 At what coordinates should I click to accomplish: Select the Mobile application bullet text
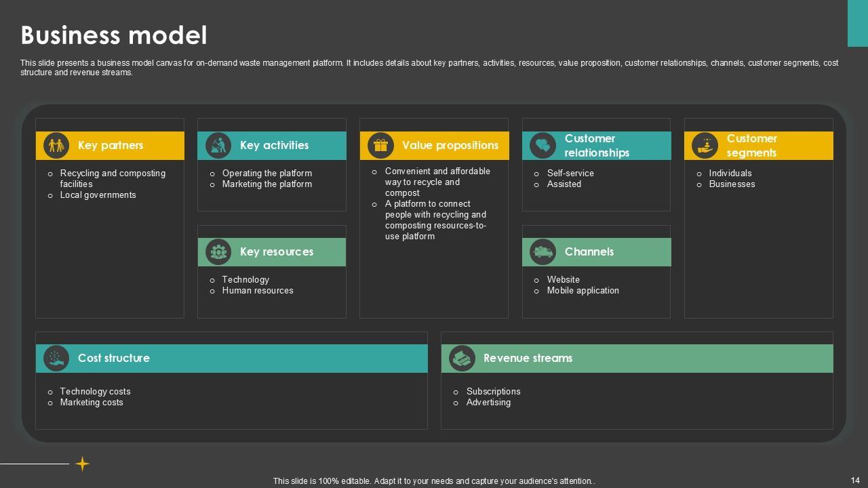(583, 291)
